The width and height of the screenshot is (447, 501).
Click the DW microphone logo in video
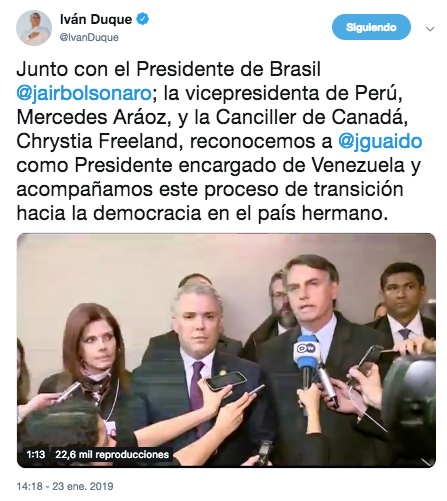306,350
